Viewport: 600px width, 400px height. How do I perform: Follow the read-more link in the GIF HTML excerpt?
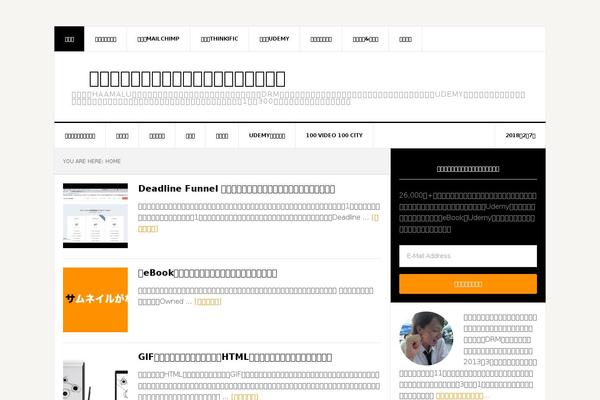(245, 397)
